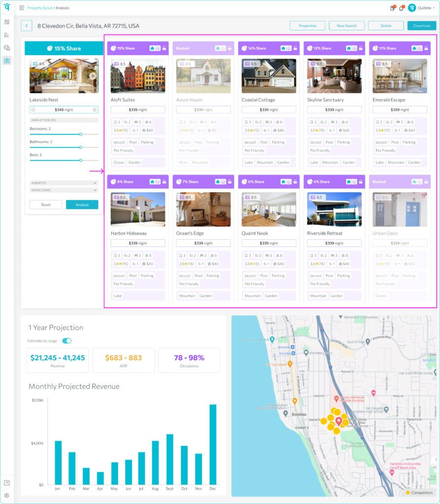Adjust the Beds slider handle
This screenshot has width=440, height=504.
tap(80, 160)
